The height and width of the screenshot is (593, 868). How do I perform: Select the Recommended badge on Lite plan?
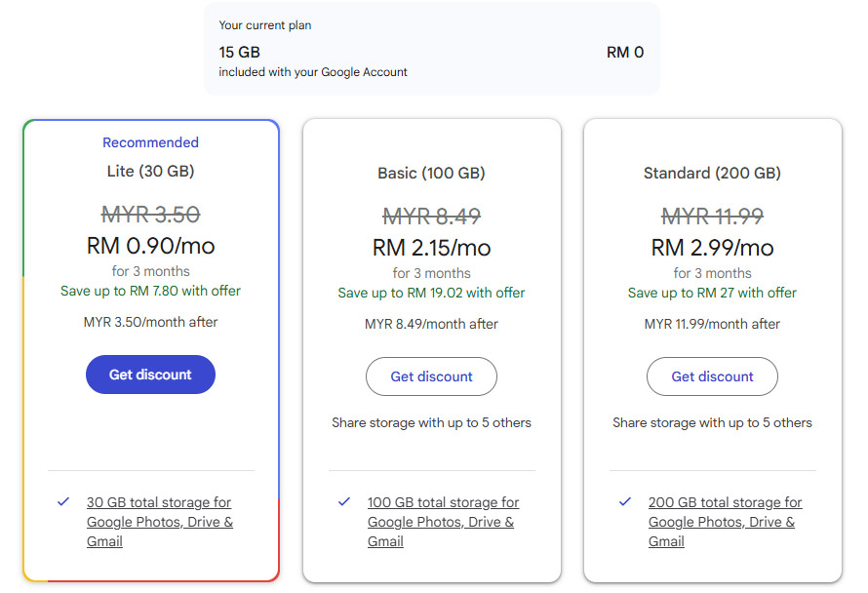(150, 142)
